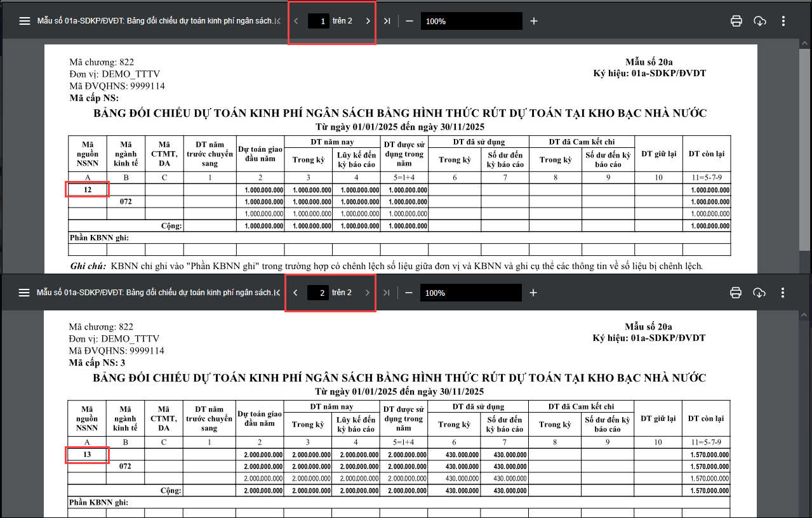812x518 pixels.
Task: Go to next page in page 1 viewer
Action: point(368,21)
